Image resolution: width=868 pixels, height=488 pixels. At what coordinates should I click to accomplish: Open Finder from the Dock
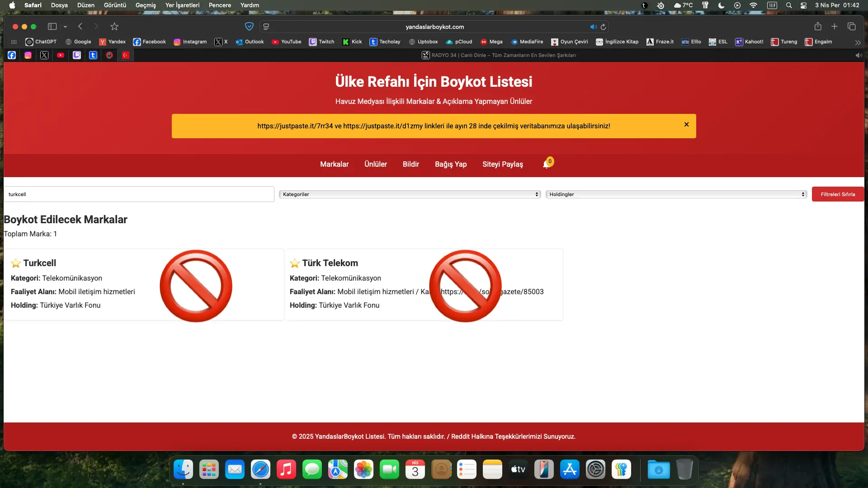coord(183,470)
